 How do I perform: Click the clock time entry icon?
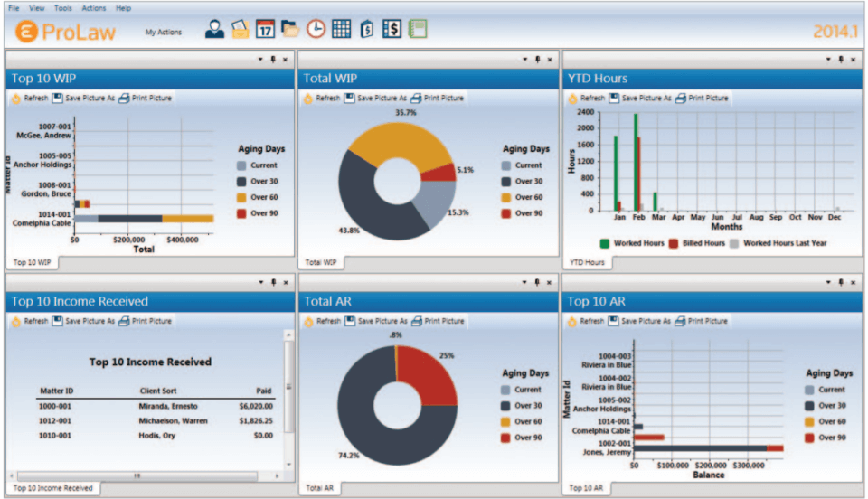coord(316,29)
